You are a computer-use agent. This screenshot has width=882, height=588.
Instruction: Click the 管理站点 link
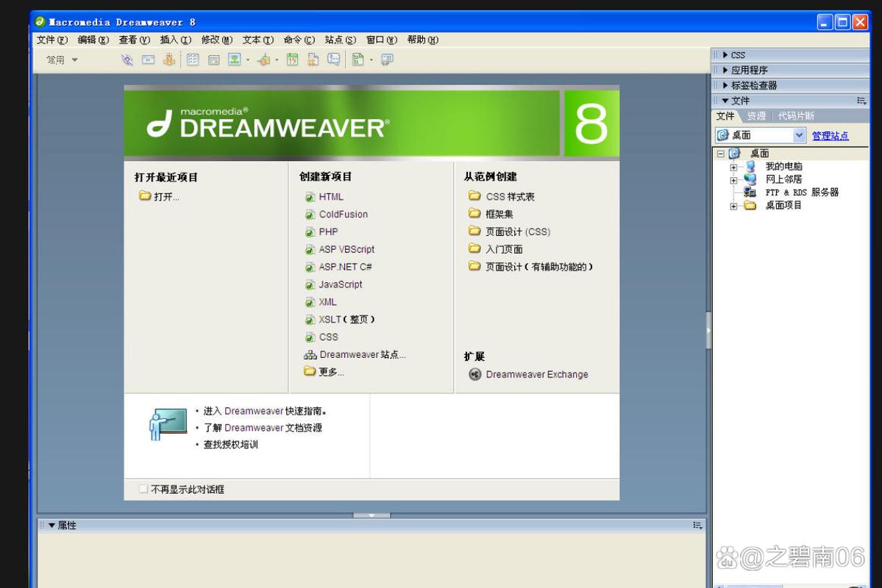click(x=831, y=135)
